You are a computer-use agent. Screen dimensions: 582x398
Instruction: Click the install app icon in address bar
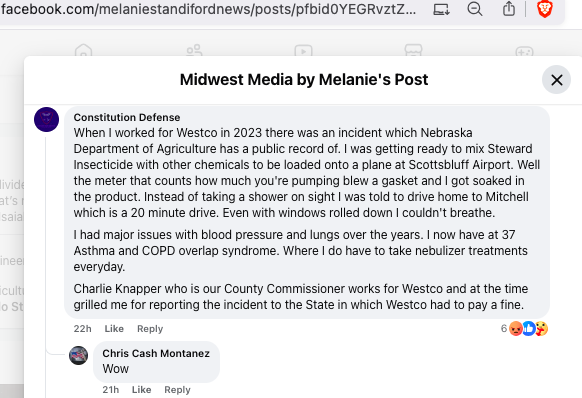point(442,9)
